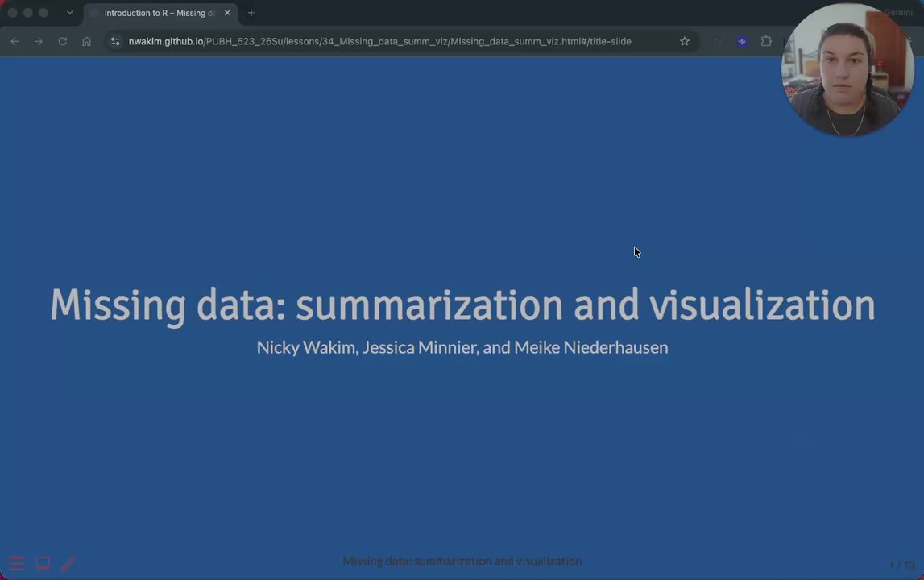Click the footer title Missing data: summarization and visualization
924x580 pixels.
click(x=462, y=561)
